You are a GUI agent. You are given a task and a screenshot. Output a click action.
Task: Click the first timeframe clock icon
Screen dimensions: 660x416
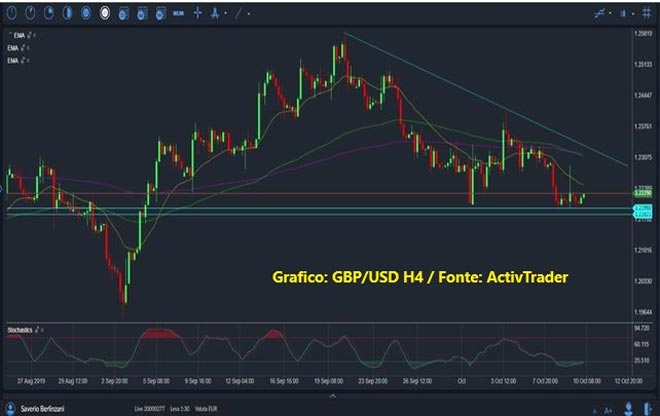click(10, 13)
